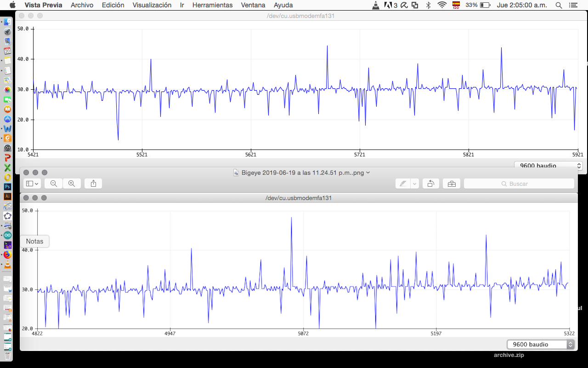The width and height of the screenshot is (588, 368).
Task: Click the zoom in magnifier button
Action: tap(72, 184)
